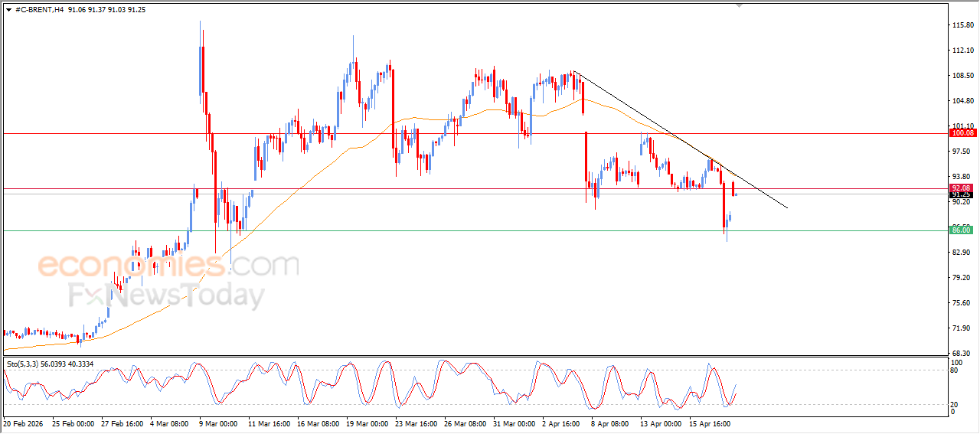Click the black 91.25 current price tag

960,194
